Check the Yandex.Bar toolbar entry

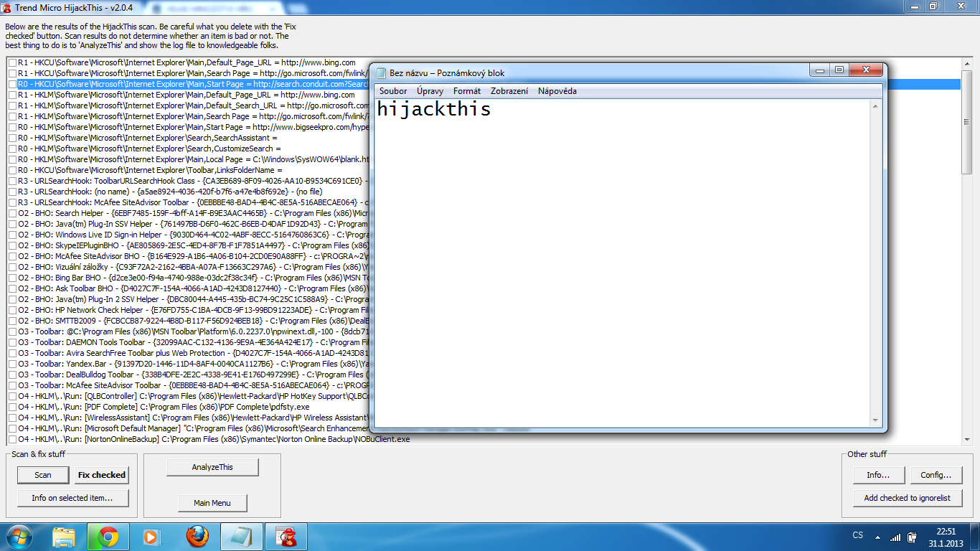pos(12,364)
